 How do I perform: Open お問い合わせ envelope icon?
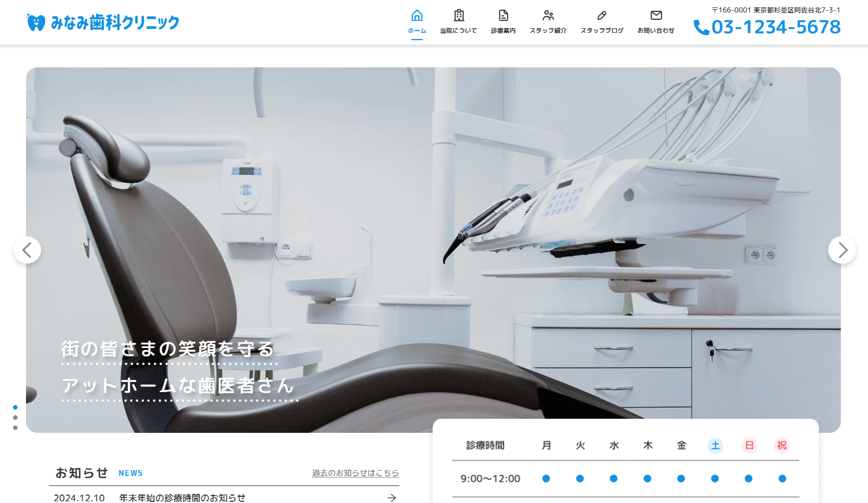656,15
